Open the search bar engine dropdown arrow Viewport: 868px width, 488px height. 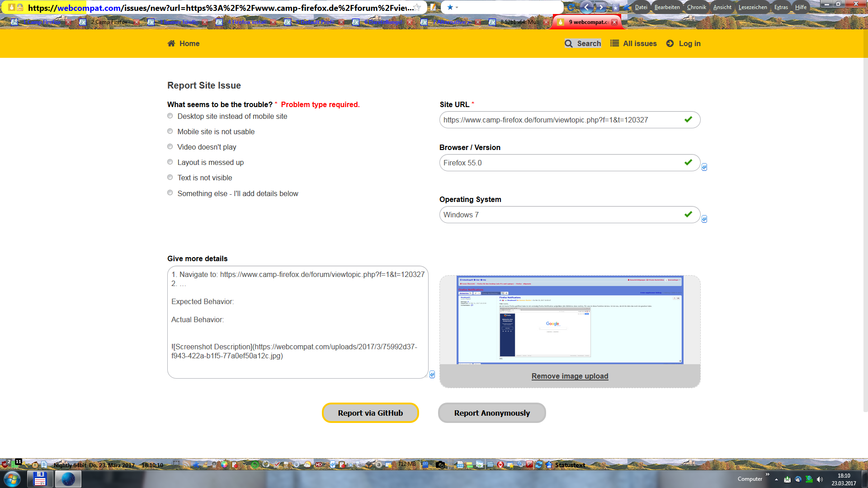click(457, 7)
